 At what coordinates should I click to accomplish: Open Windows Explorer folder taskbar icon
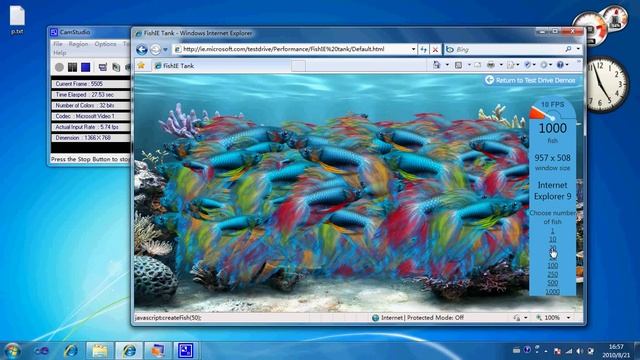[x=99, y=351]
